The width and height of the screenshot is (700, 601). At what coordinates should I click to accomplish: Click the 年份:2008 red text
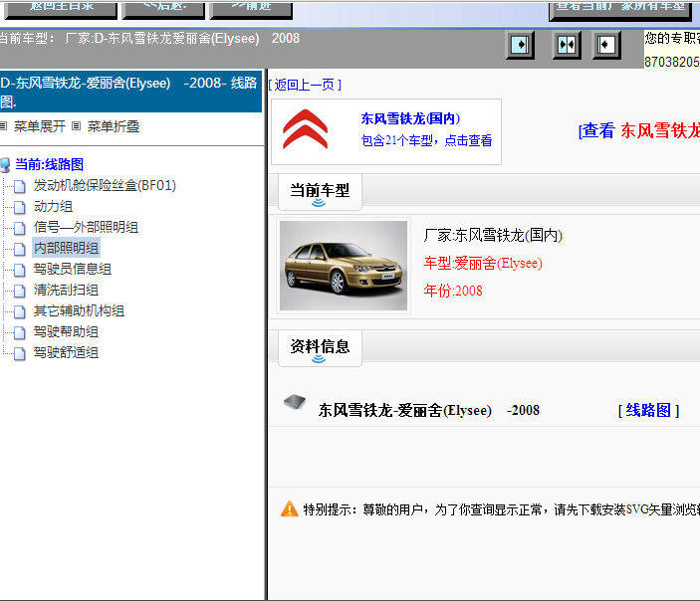coord(453,291)
